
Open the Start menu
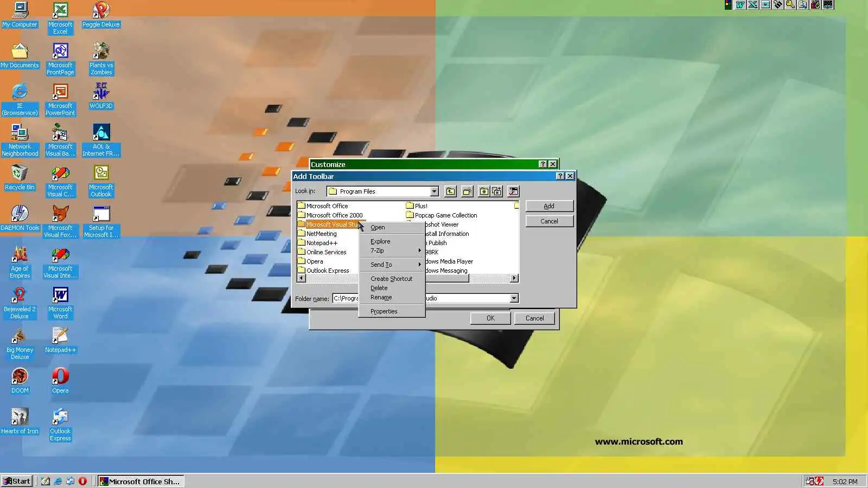coord(17,481)
